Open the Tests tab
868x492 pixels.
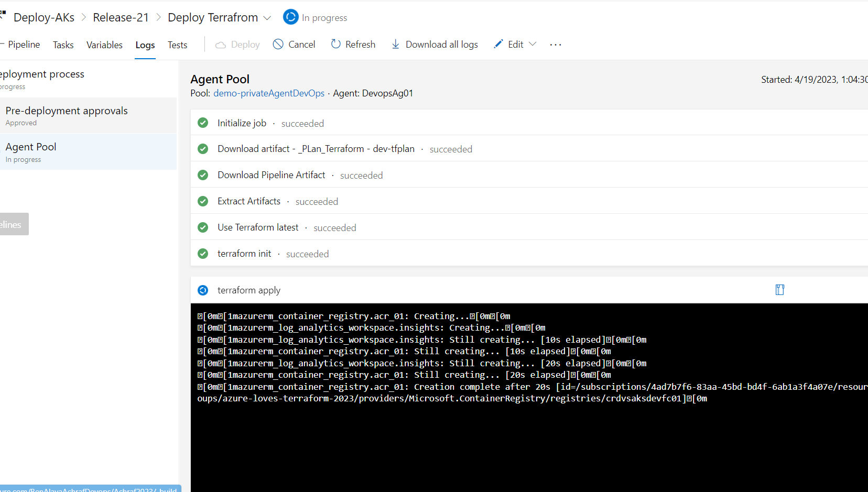point(177,45)
